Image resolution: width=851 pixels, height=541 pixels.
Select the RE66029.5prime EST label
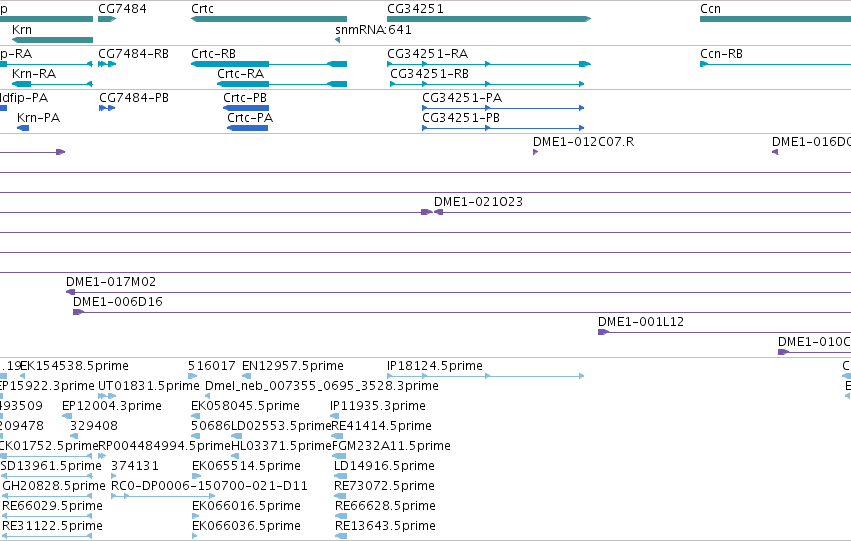52,506
